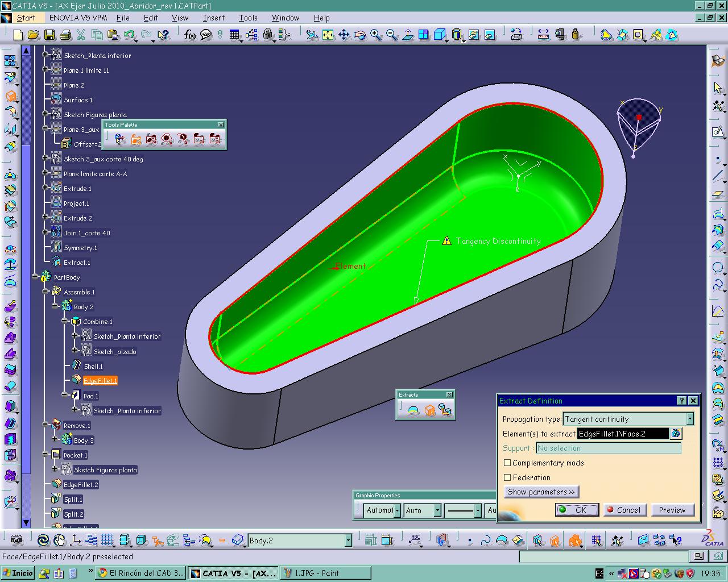
Task: Open the Formula f(x) tool
Action: [x=190, y=35]
